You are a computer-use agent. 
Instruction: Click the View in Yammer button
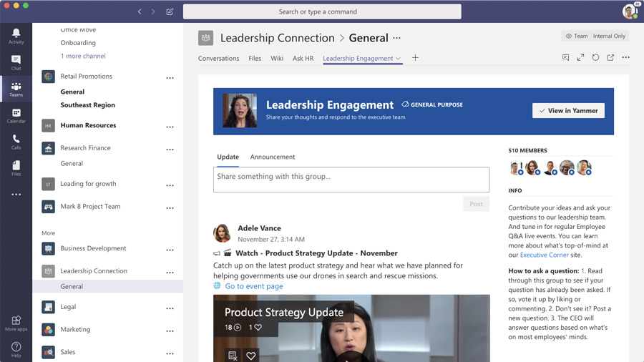click(x=568, y=111)
